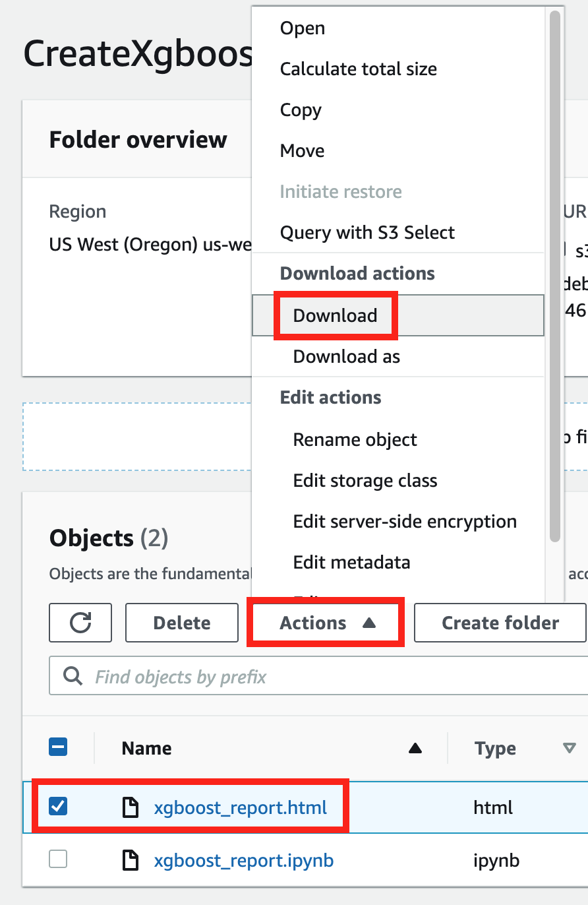Uncheck the xgboost_report.html row checkbox
Viewport: 588px width, 905px height.
(x=58, y=806)
